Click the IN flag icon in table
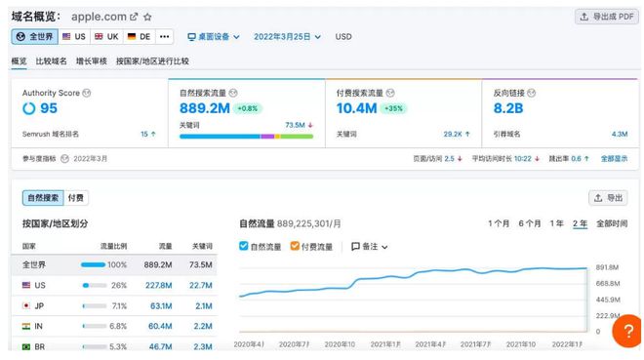644x360 pixels. (x=26, y=326)
